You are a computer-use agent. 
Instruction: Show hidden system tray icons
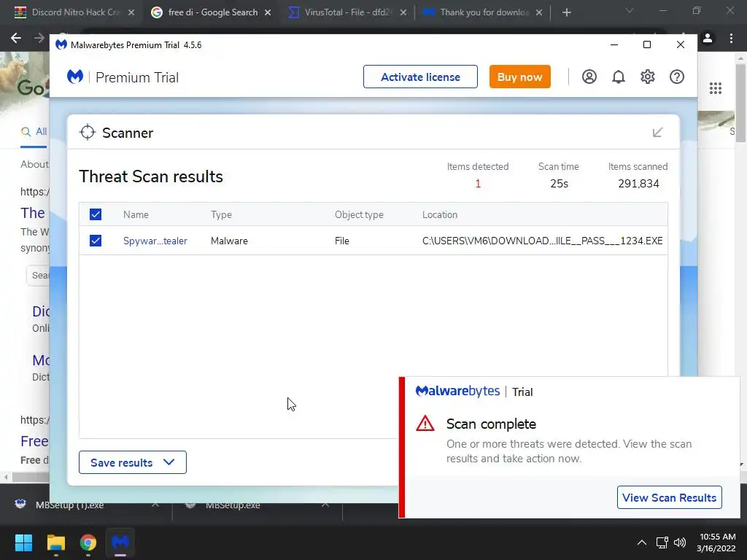tap(642, 542)
